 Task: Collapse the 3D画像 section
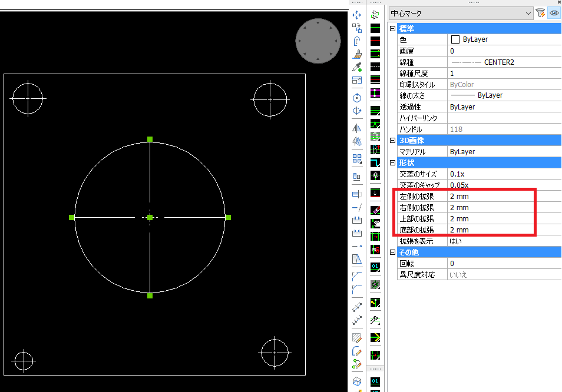coord(392,140)
